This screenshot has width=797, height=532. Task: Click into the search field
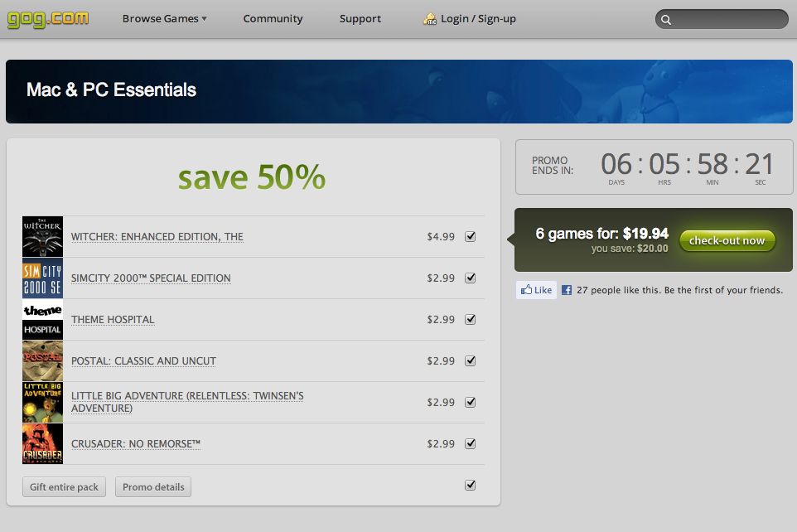[722, 19]
